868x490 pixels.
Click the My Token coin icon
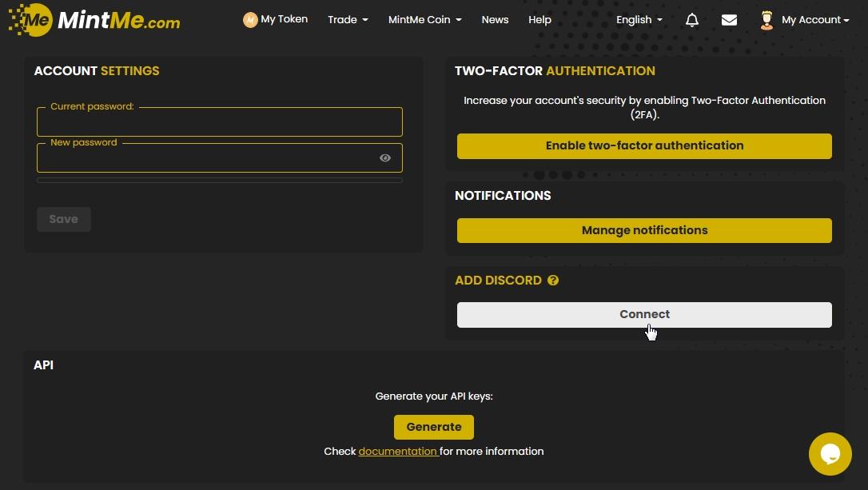[250, 20]
